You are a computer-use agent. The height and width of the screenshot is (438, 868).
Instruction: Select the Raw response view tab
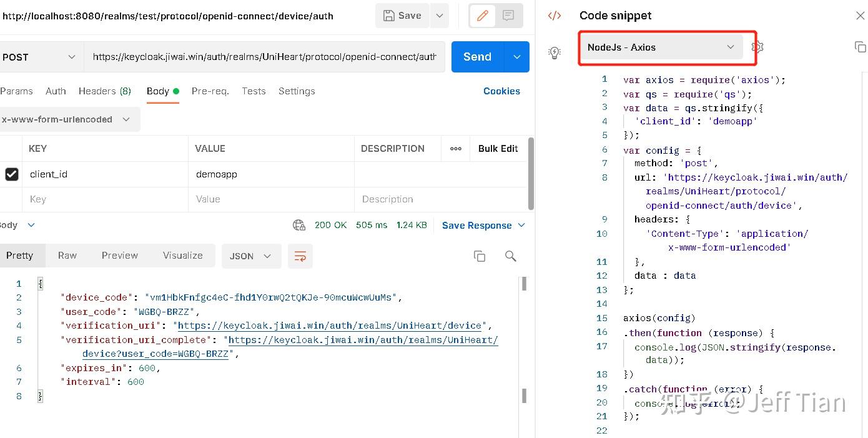pyautogui.click(x=67, y=256)
